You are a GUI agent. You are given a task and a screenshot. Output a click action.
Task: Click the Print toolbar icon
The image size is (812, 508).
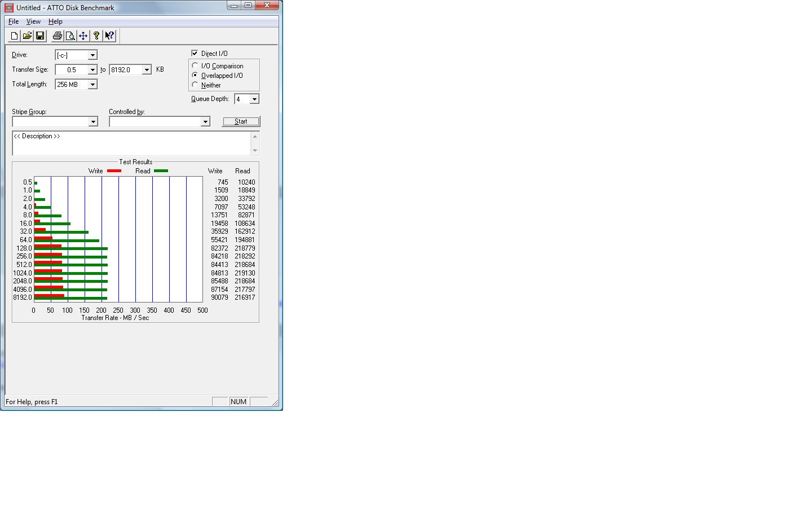click(x=57, y=36)
